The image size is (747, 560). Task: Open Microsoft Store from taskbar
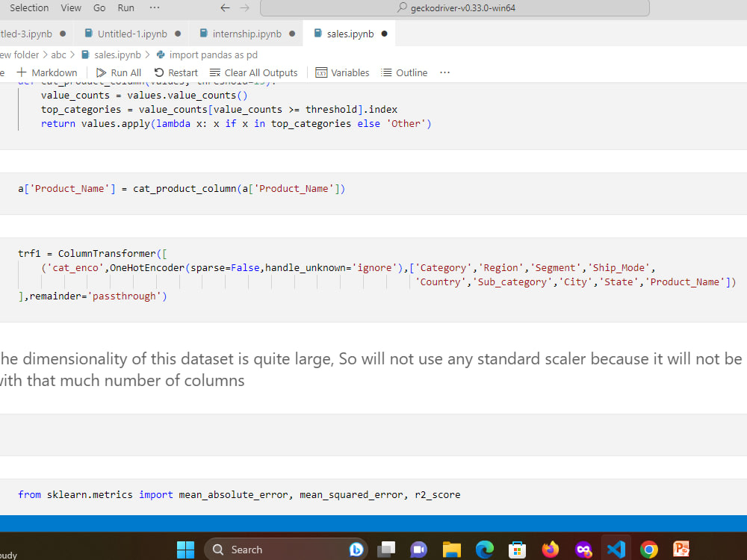click(x=517, y=550)
